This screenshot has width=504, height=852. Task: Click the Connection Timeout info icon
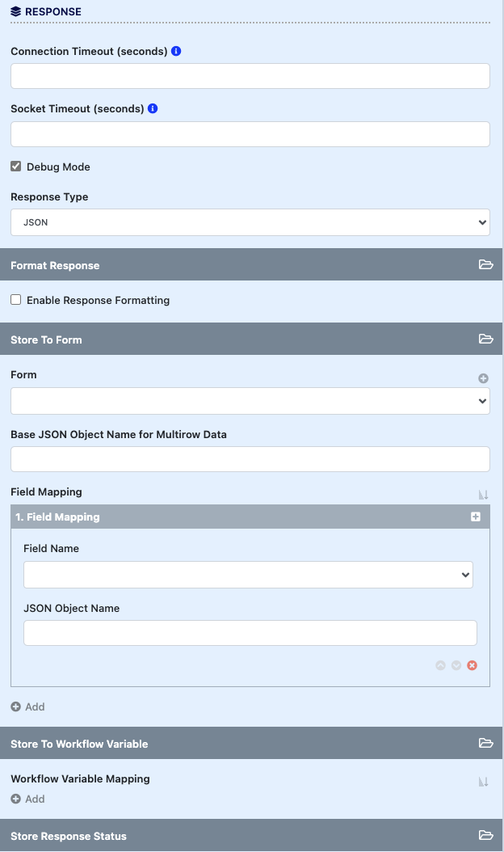(x=176, y=51)
